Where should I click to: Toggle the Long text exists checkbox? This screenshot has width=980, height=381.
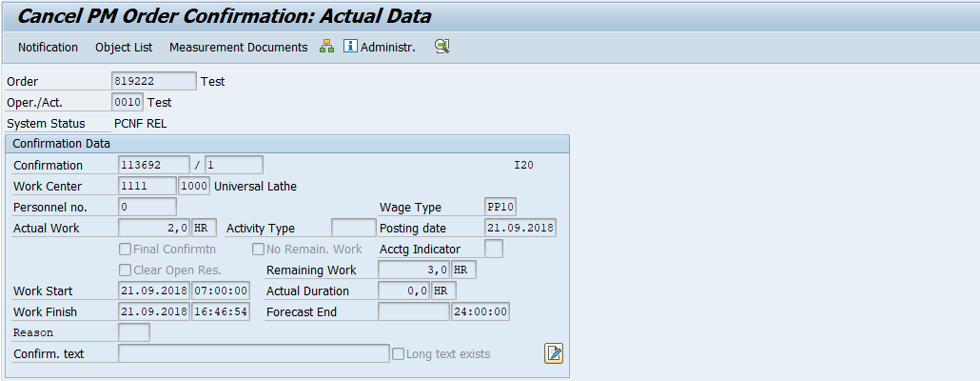(398, 353)
